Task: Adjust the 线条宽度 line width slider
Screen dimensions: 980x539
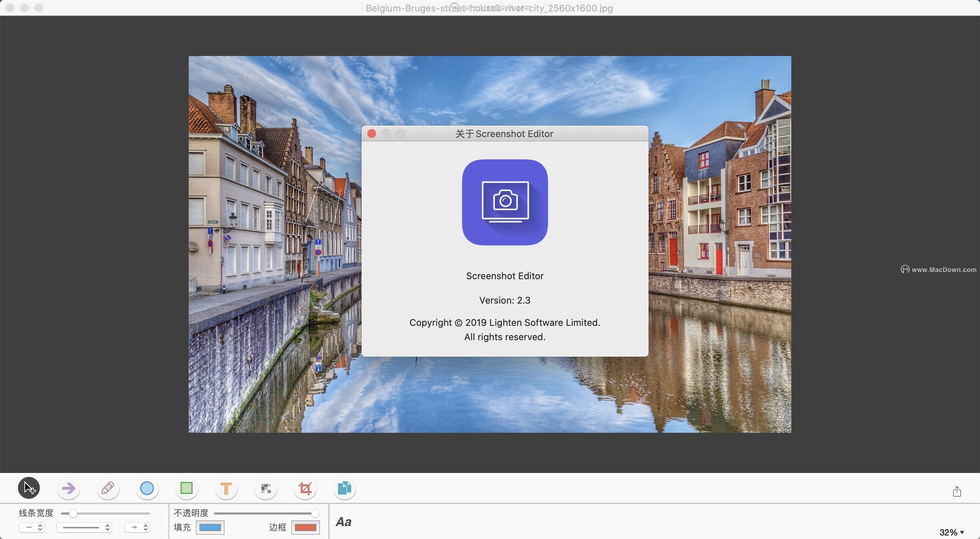Action: click(105, 514)
